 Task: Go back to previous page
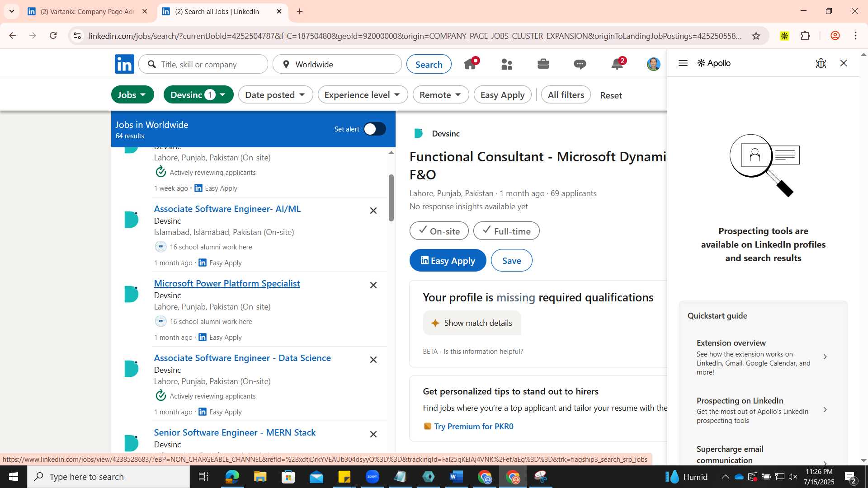[12, 36]
